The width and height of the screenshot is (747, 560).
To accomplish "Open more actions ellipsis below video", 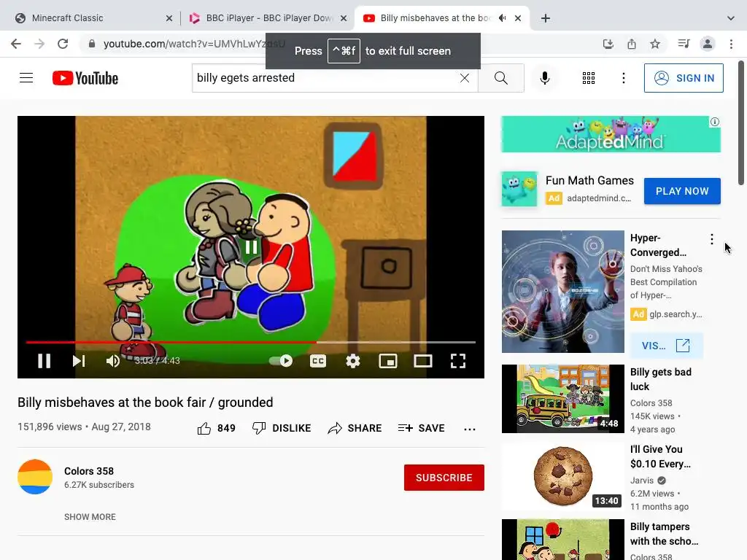I will pyautogui.click(x=470, y=429).
